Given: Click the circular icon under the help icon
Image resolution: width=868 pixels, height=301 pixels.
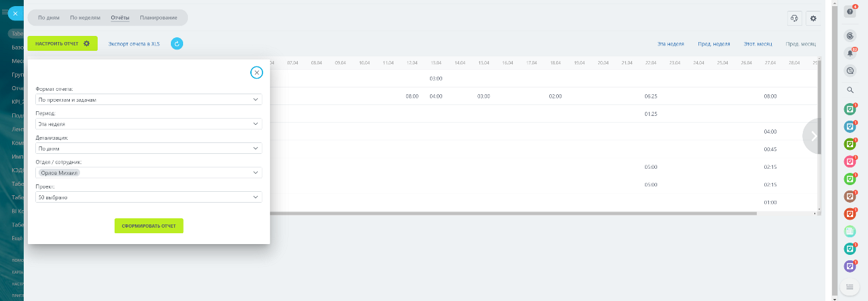Looking at the screenshot, I should pos(850,35).
